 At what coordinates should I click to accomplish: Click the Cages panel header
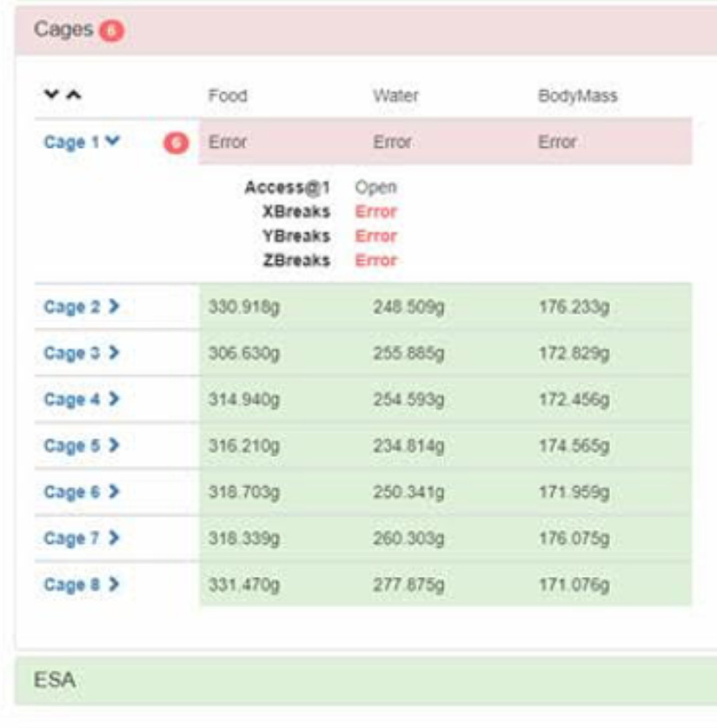click(348, 30)
